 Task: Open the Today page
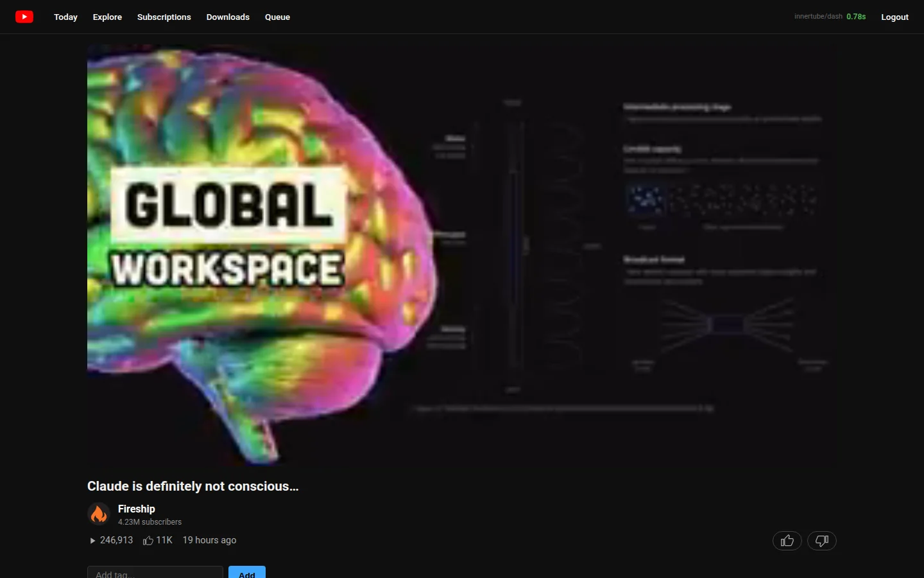[65, 17]
